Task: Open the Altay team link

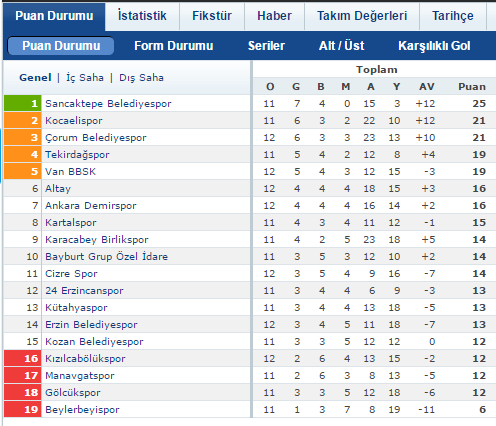Action: 58,189
